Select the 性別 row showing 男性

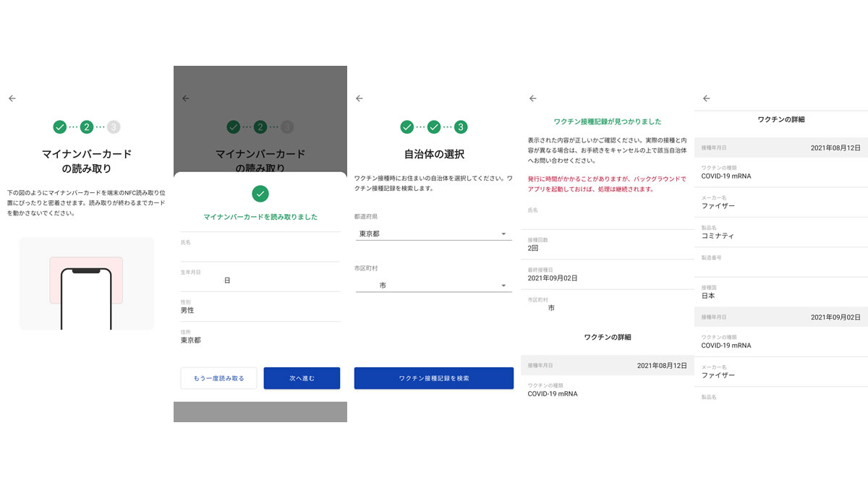260,307
